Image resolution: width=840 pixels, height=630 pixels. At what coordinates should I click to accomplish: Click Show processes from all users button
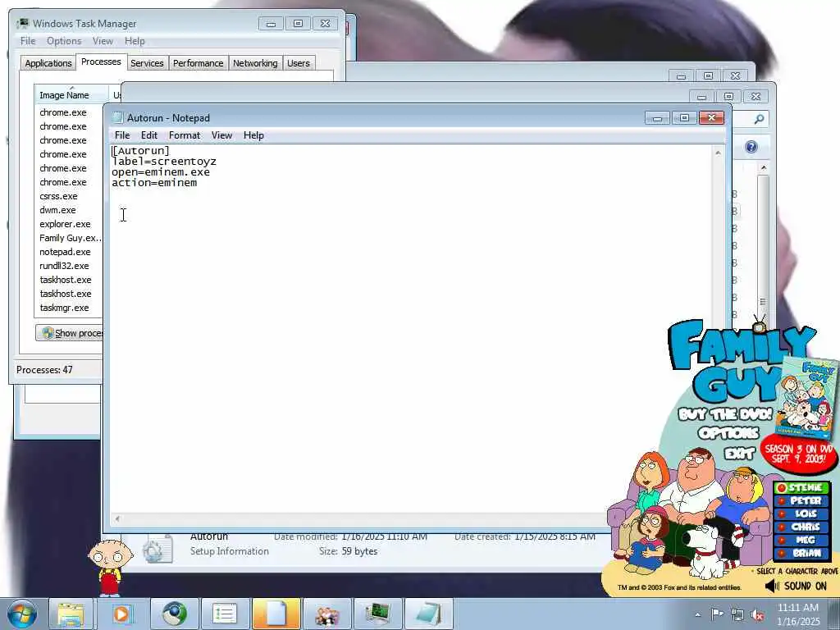click(69, 333)
